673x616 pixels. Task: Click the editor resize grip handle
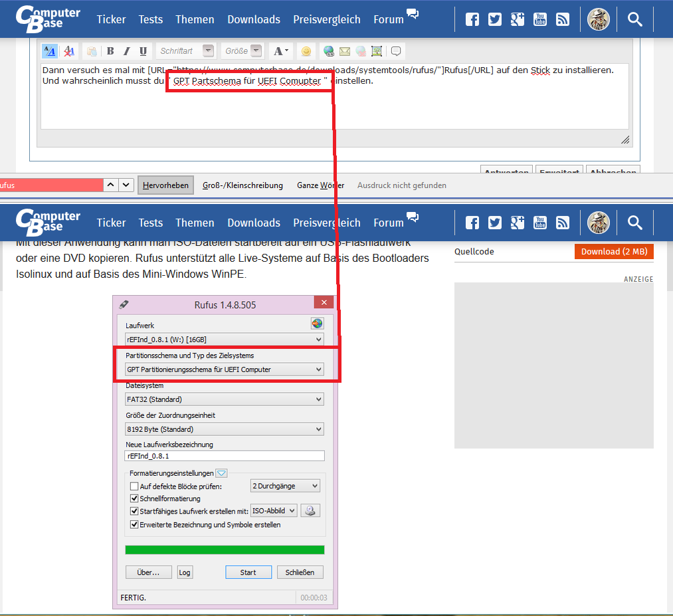[625, 140]
